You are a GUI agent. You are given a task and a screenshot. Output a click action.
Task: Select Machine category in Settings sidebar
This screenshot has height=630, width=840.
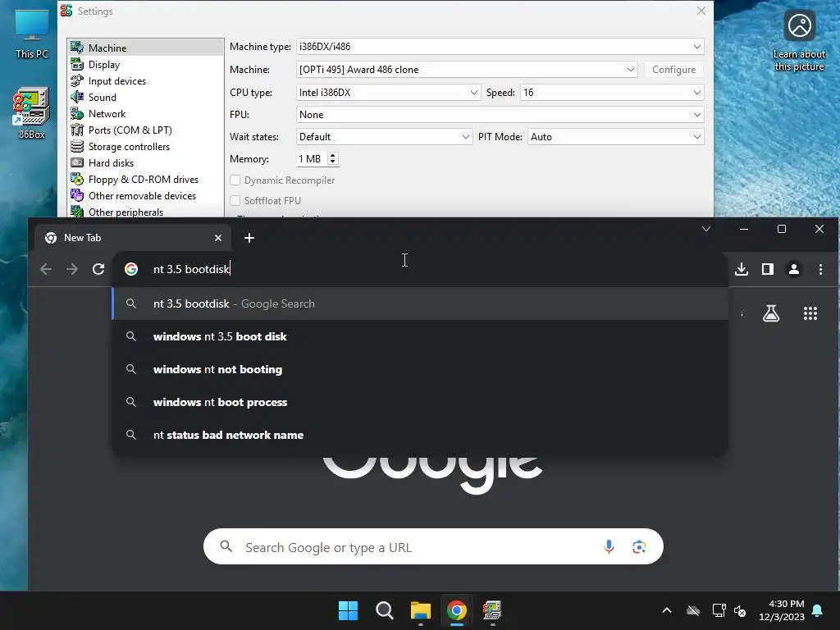pos(145,48)
